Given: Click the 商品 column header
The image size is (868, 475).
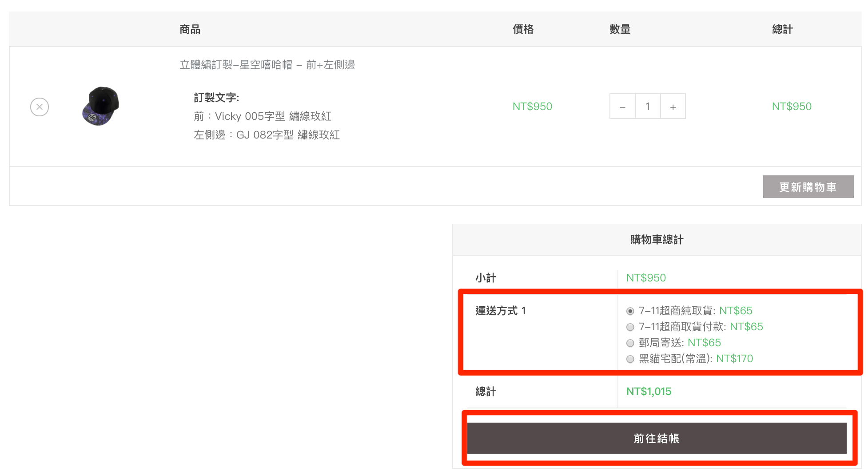Looking at the screenshot, I should pyautogui.click(x=190, y=29).
